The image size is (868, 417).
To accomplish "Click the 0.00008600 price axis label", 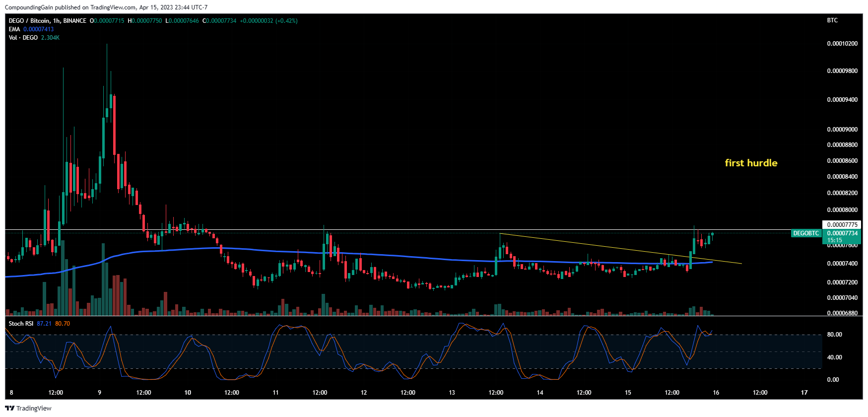I will [842, 161].
